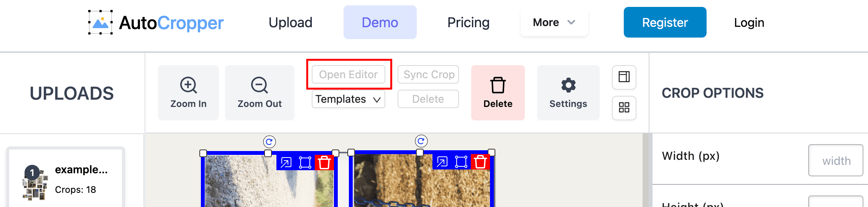Click the Open Editor button
This screenshot has height=207, width=868.
pyautogui.click(x=348, y=74)
